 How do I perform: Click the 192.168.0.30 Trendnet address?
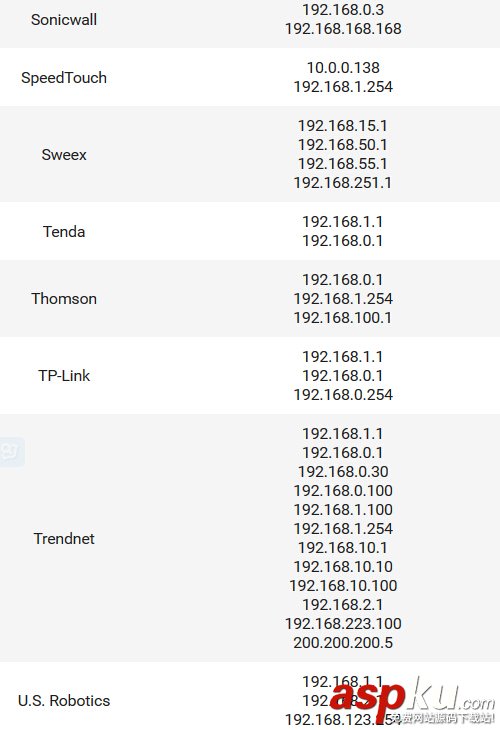coord(343,471)
